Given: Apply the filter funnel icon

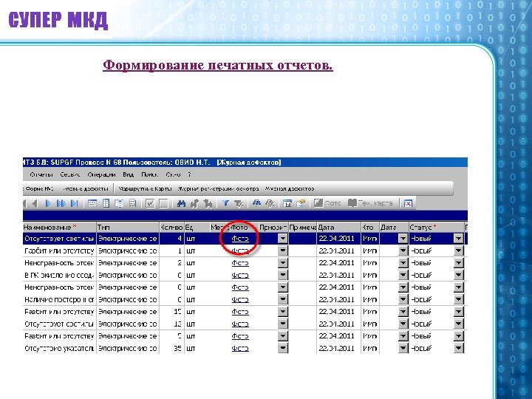Looking at the screenshot, I should pyautogui.click(x=225, y=204).
